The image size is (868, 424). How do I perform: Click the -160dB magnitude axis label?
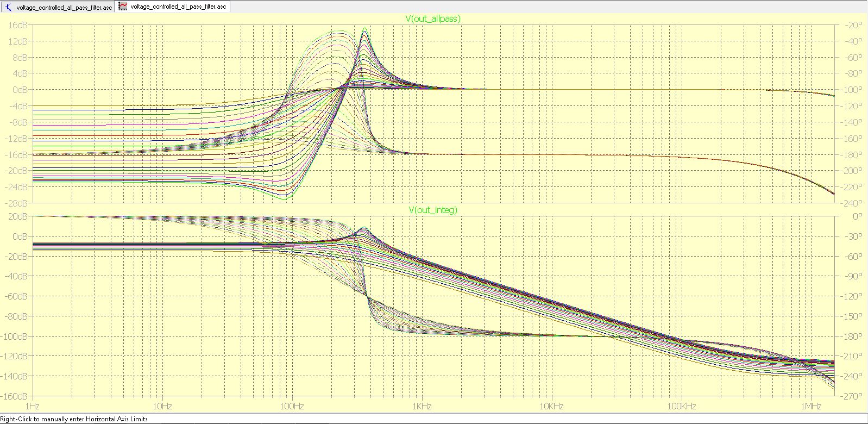15,396
